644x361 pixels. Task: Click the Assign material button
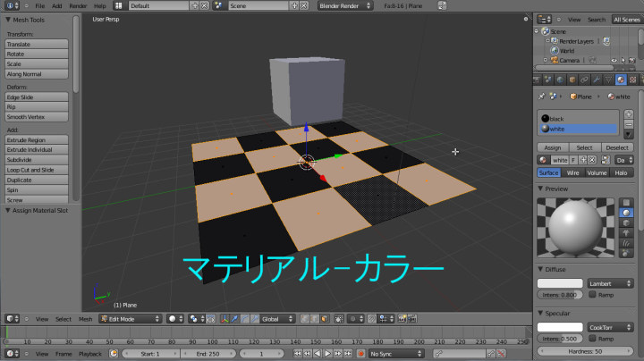552,147
